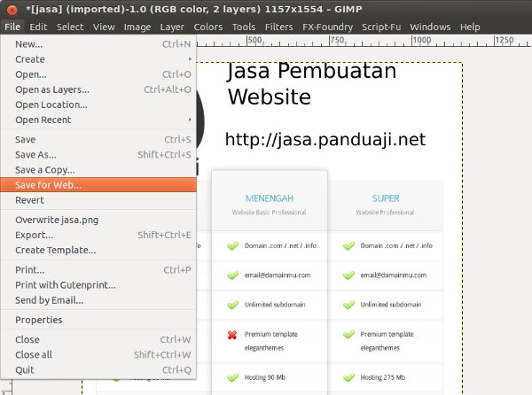Choose Create Template... entry
The height and width of the screenshot is (395, 532).
(x=98, y=250)
